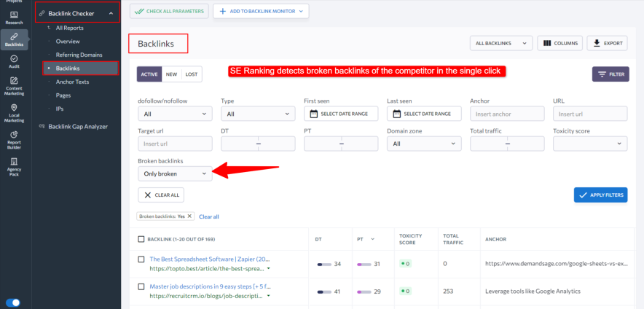Click the Filter button
The image size is (644, 309).
click(x=610, y=74)
